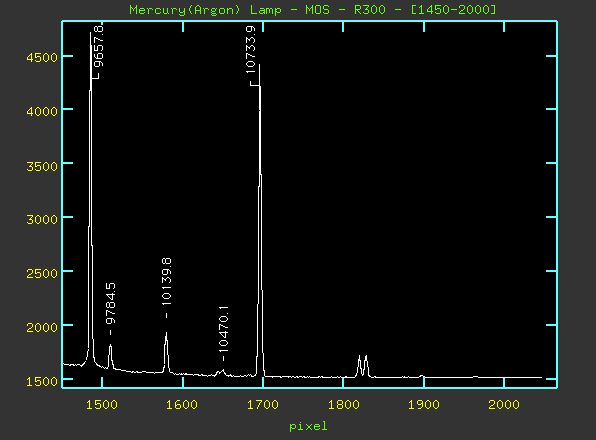Click the plot title text
This screenshot has width=596, height=440.
click(312, 9)
